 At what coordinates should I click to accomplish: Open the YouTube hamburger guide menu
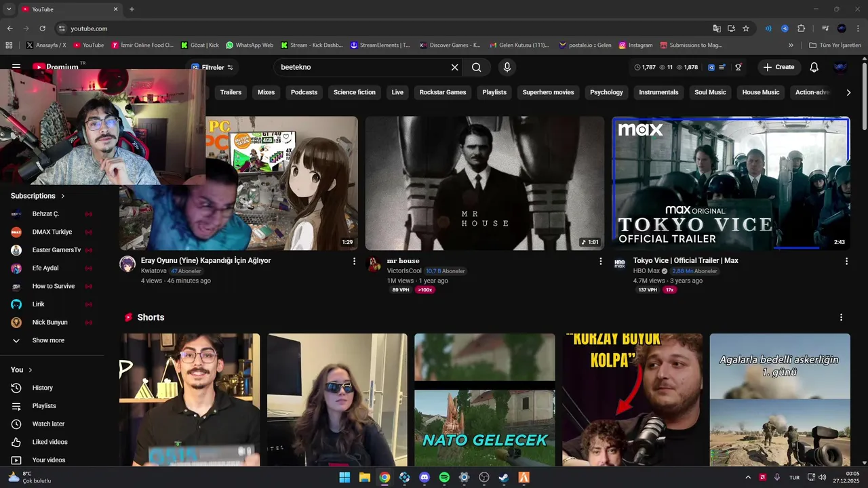[x=16, y=67]
